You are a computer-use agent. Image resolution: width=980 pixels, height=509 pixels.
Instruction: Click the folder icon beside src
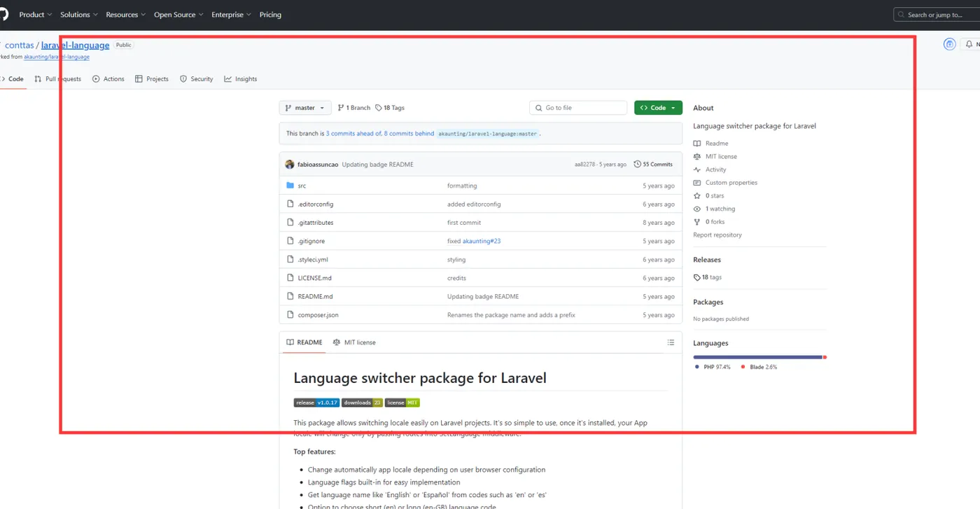point(290,186)
